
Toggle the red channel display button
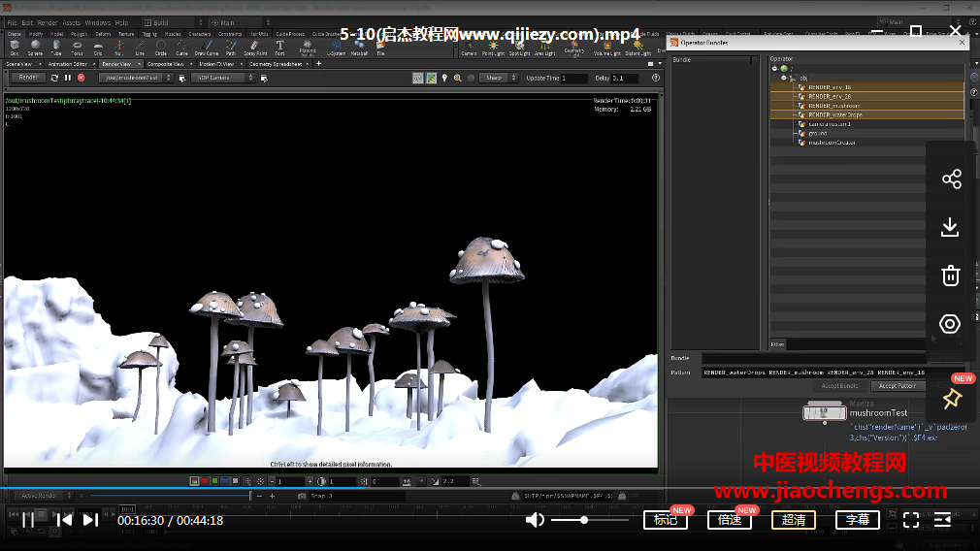205,481
